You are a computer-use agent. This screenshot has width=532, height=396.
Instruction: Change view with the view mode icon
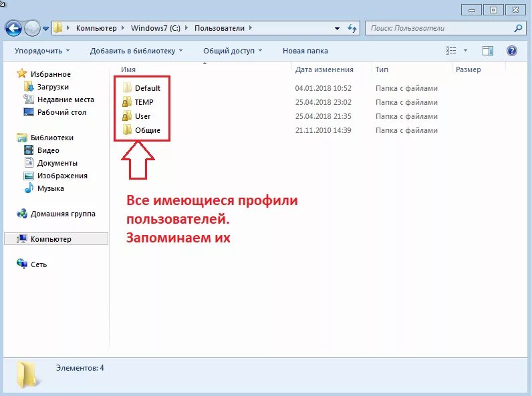[450, 51]
